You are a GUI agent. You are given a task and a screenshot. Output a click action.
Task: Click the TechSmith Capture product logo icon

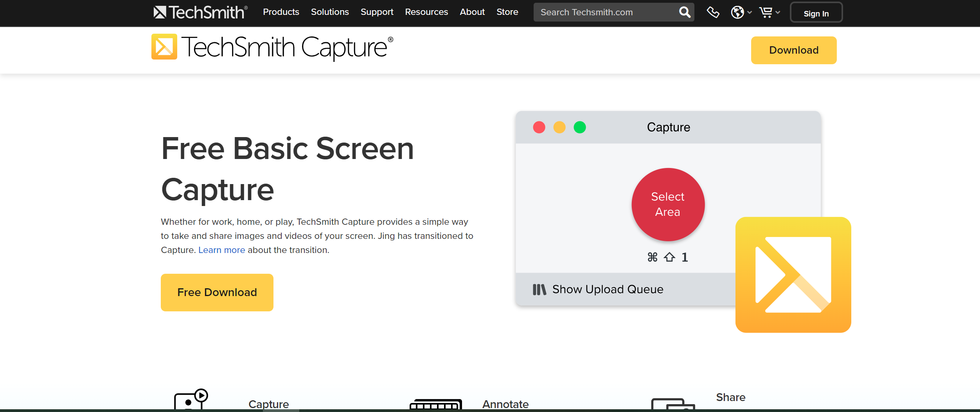click(164, 47)
